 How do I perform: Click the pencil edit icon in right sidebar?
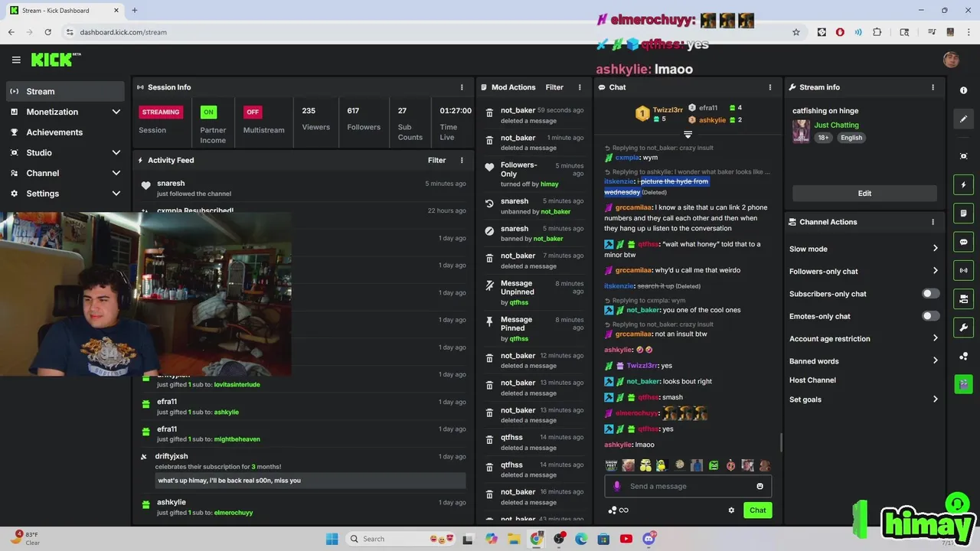(963, 119)
